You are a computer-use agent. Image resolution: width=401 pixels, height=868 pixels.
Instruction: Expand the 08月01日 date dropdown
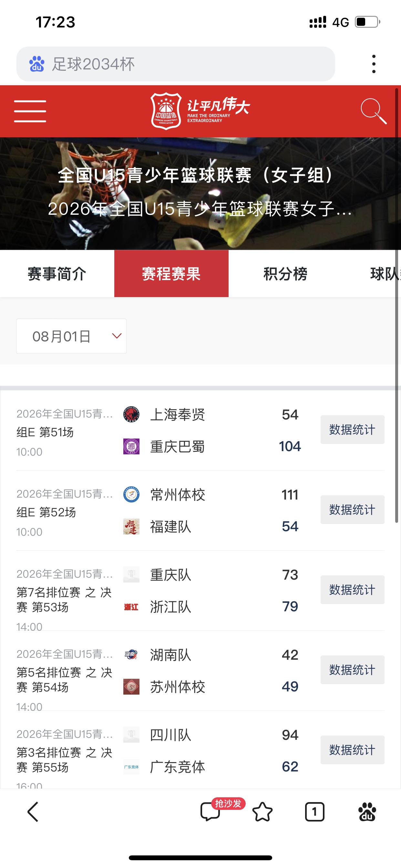tap(71, 336)
